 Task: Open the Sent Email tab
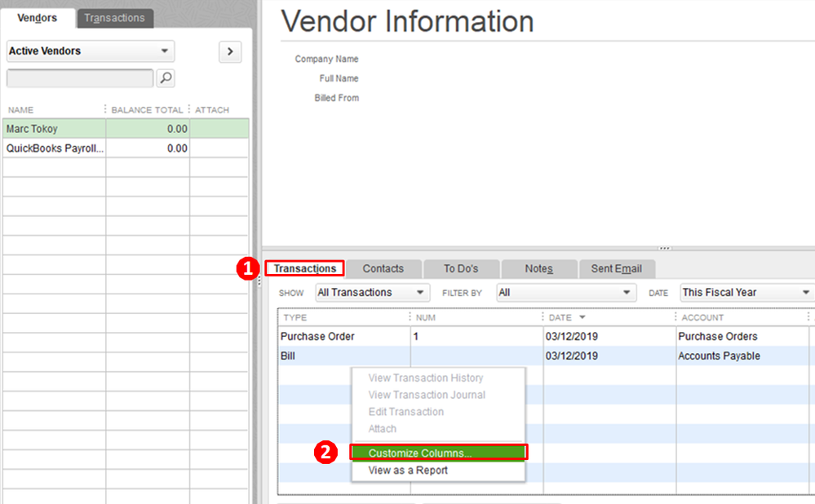click(617, 268)
